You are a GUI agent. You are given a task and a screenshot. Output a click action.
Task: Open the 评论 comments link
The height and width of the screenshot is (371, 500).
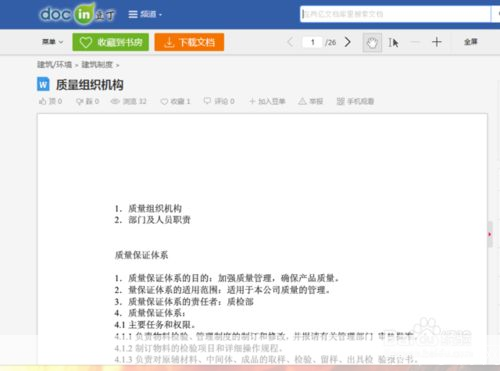[219, 101]
